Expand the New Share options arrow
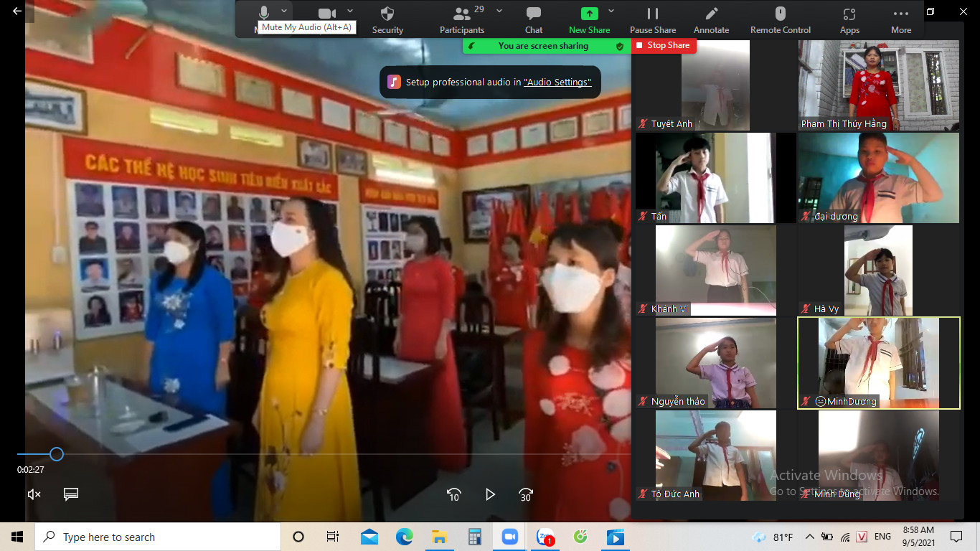980x551 pixels. point(611,11)
